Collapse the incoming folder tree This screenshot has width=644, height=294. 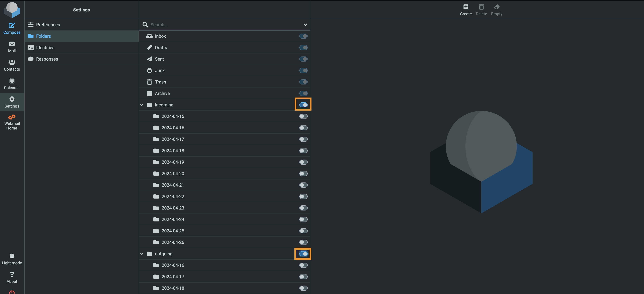(142, 105)
